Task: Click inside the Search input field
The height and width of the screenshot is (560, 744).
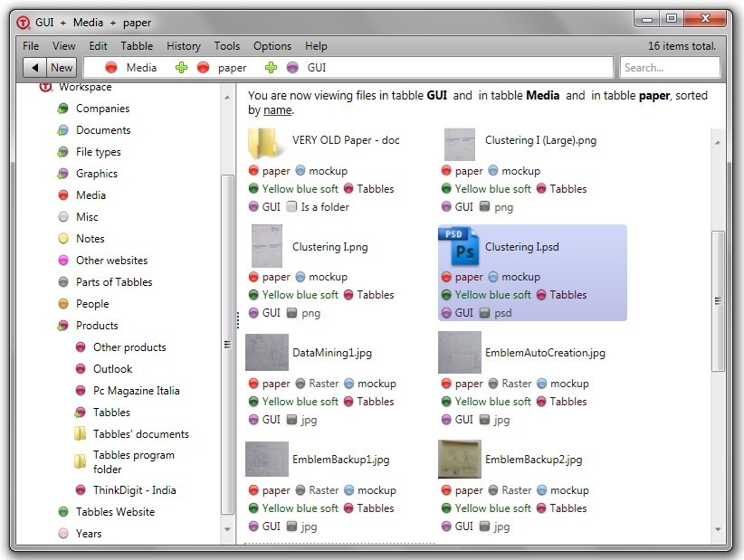Action: [669, 68]
